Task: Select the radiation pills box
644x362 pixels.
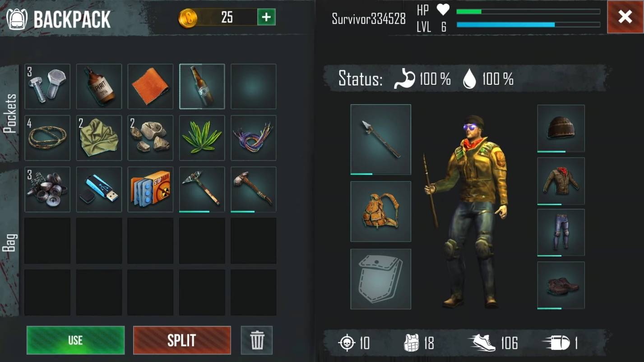Action: [150, 189]
